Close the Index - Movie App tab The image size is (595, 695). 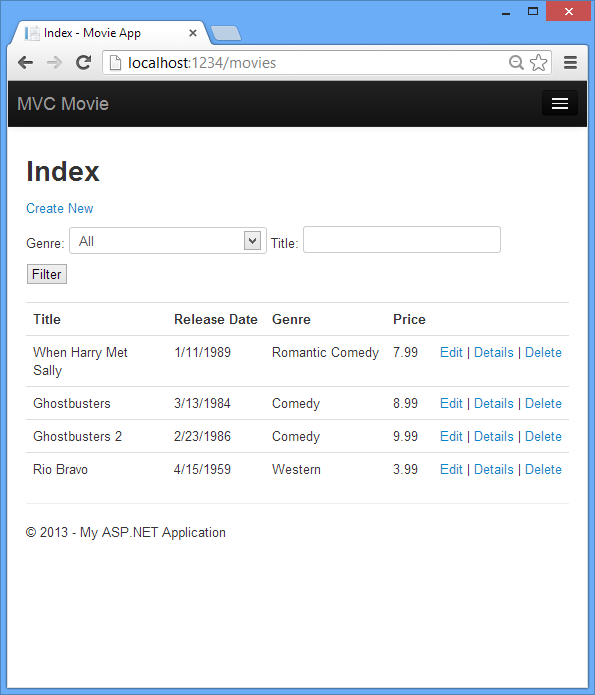point(192,33)
